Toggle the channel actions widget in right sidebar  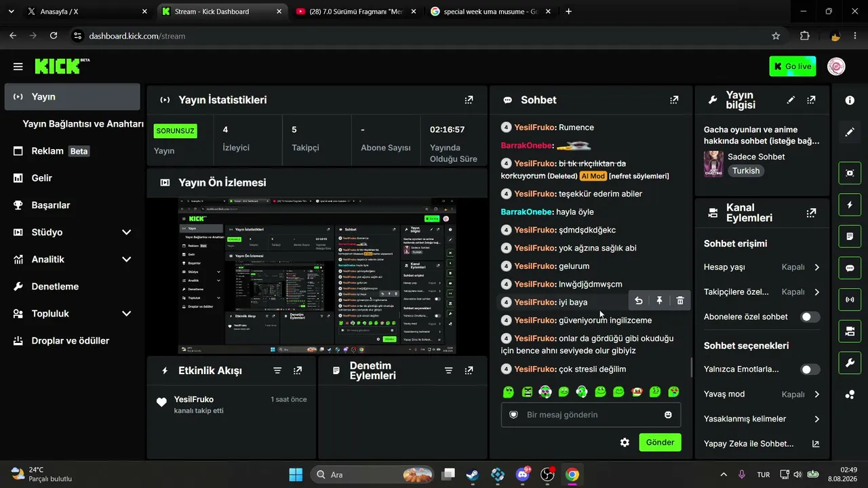850,331
